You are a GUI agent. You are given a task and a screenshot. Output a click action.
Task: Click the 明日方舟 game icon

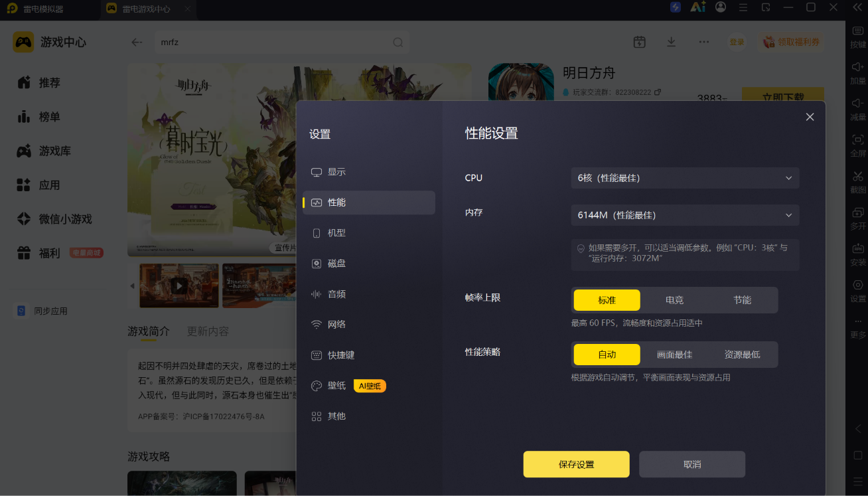pyautogui.click(x=521, y=82)
